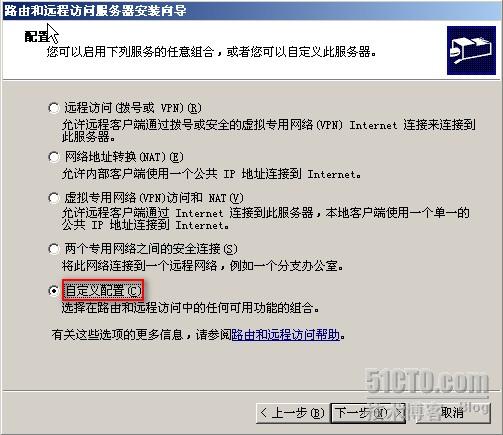Click the description 选择在路由和远程访问中的任何可用功能的组合
Image resolution: width=503 pixels, height=435 pixels.
coord(190,307)
